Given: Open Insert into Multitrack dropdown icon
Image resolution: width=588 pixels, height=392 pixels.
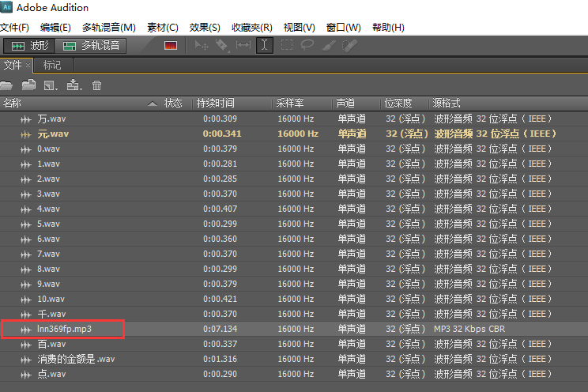Looking at the screenshot, I should 74,85.
